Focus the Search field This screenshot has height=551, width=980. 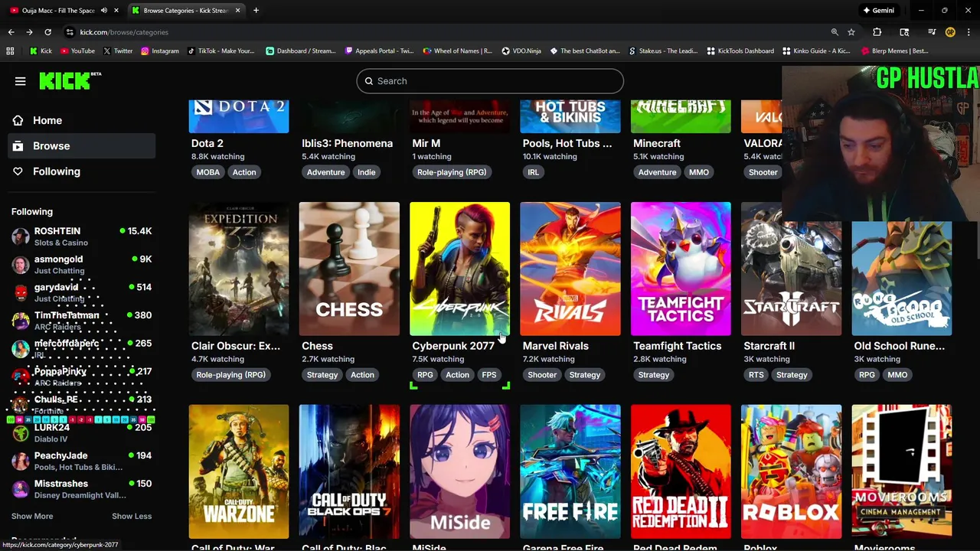[490, 81]
